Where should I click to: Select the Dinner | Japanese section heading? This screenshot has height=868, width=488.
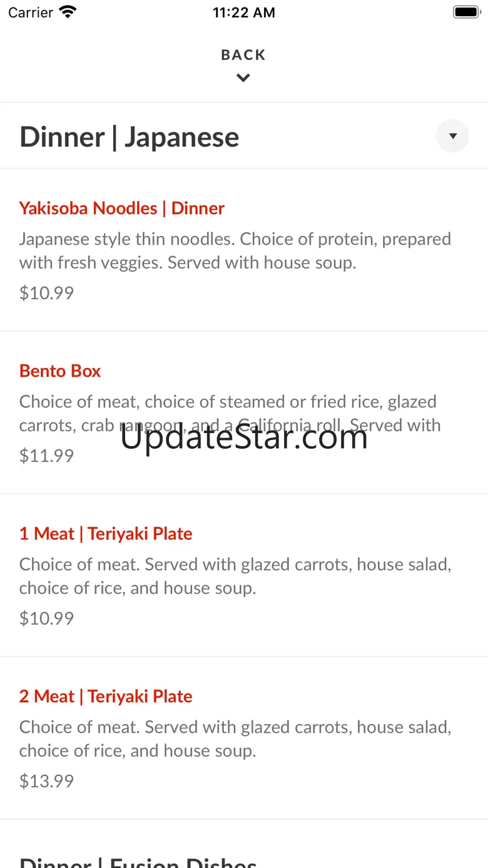(x=130, y=137)
